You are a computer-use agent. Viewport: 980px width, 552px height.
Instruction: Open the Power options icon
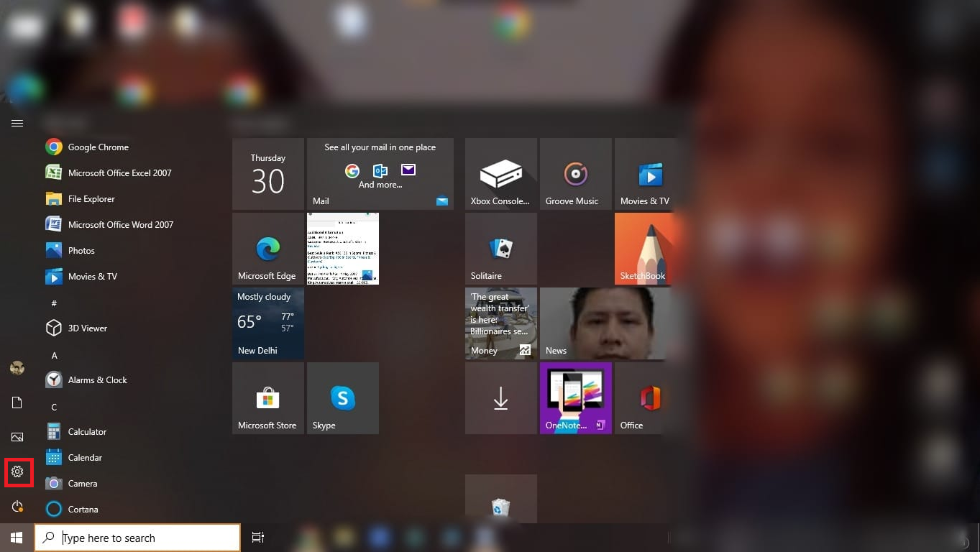(17, 507)
